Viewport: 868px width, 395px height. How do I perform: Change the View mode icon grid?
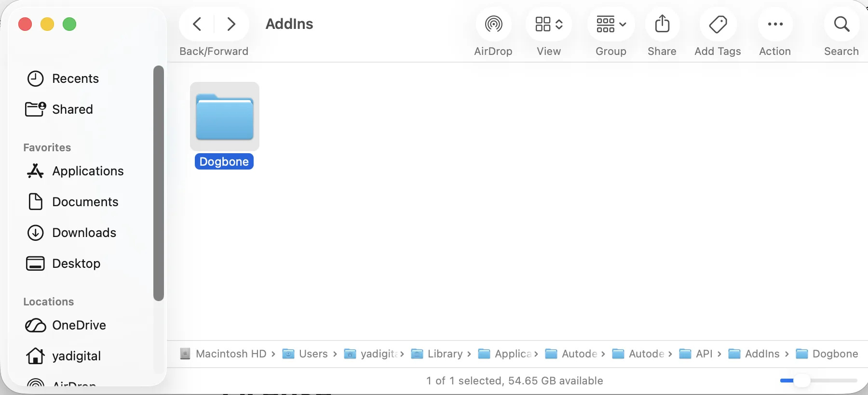tap(549, 24)
